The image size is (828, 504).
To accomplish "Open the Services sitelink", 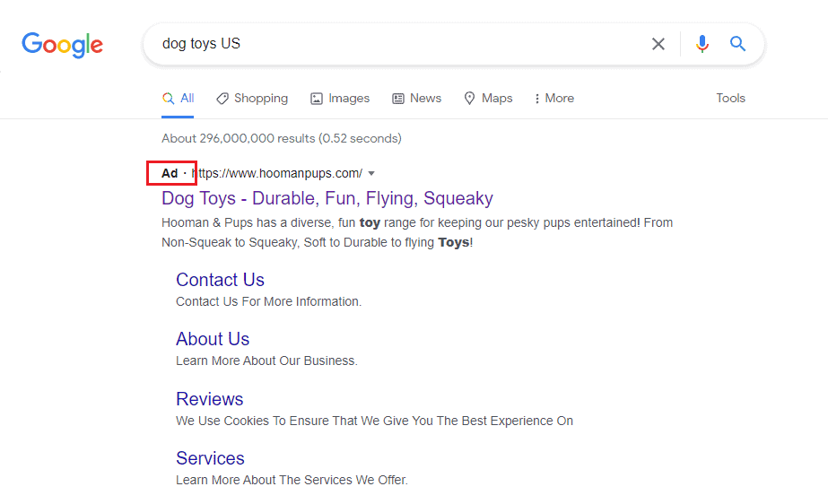I will (210, 458).
